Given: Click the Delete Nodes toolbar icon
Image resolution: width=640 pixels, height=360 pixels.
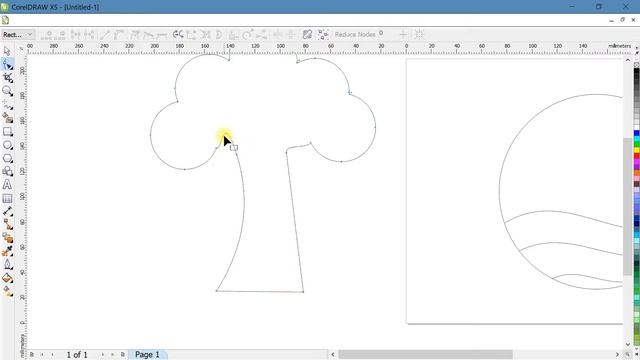Looking at the screenshot, I should point(61,35).
